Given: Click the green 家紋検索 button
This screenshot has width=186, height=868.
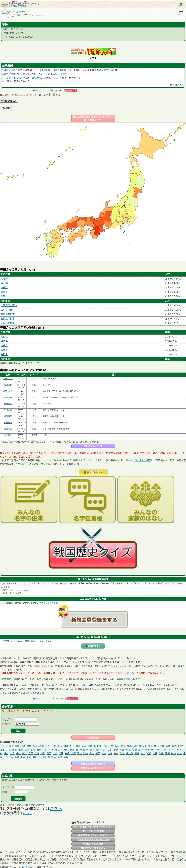Looking at the screenshot, I should [x=18, y=799].
